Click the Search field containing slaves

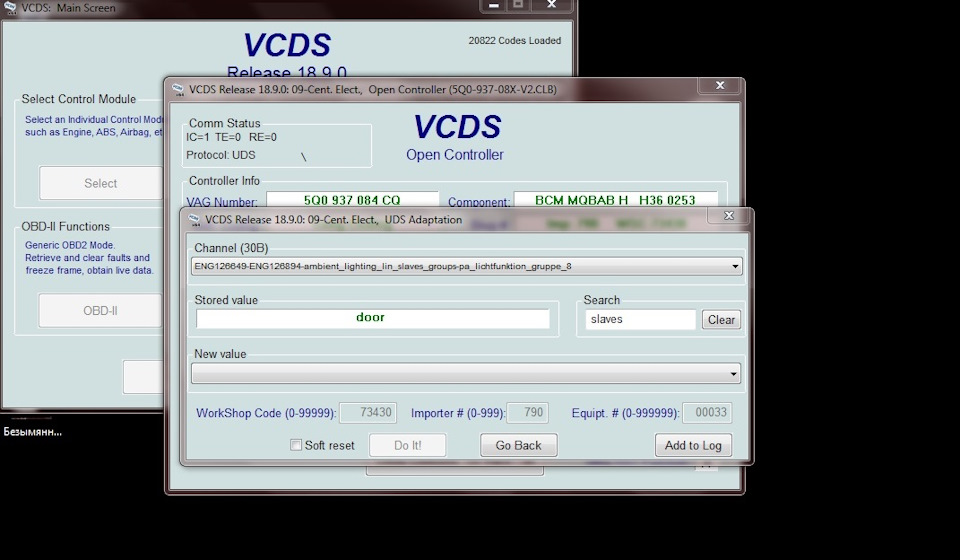640,319
